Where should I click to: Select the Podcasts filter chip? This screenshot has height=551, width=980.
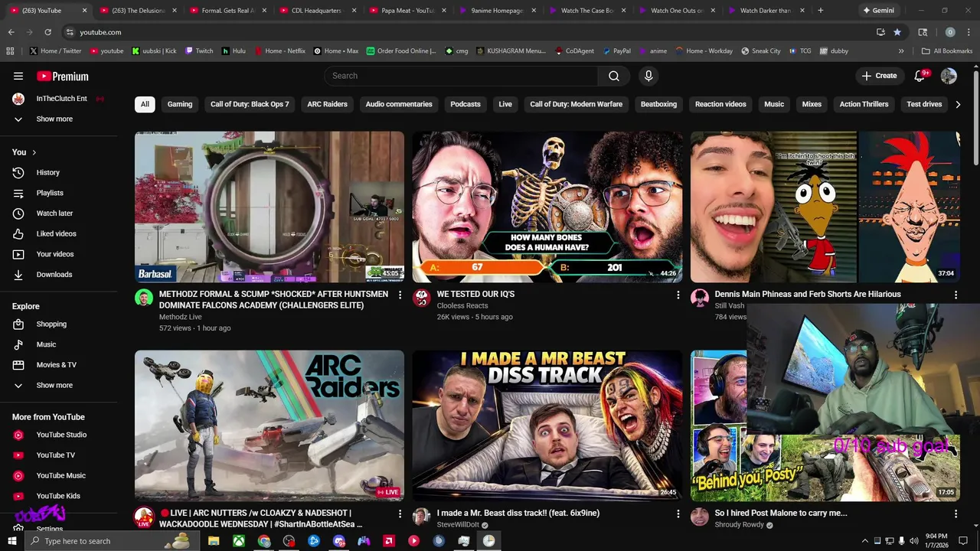click(x=465, y=104)
